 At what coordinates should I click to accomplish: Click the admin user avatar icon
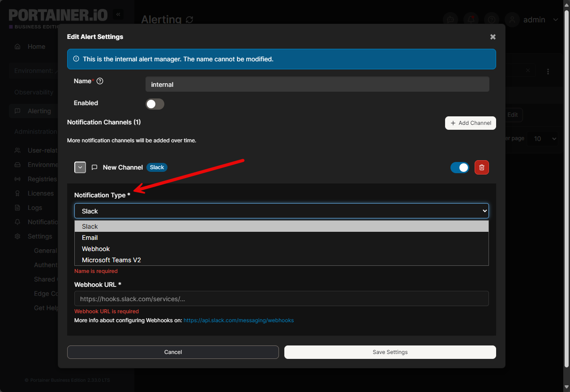coord(512,20)
